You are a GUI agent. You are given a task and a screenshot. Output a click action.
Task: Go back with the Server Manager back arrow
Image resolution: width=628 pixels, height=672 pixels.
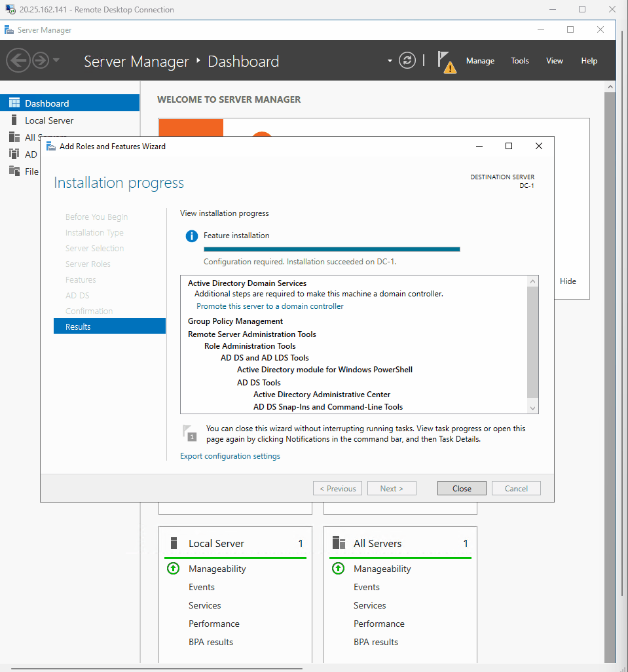(18, 60)
